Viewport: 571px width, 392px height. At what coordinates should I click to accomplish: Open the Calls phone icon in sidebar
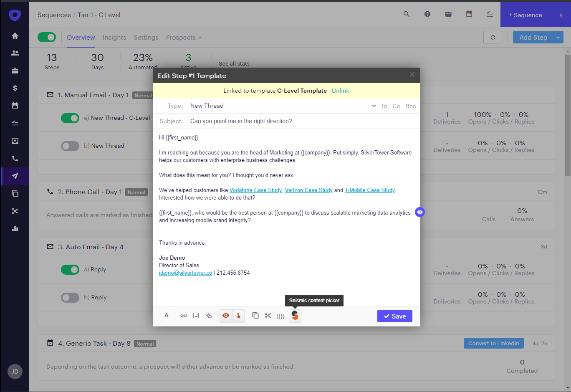(x=15, y=158)
